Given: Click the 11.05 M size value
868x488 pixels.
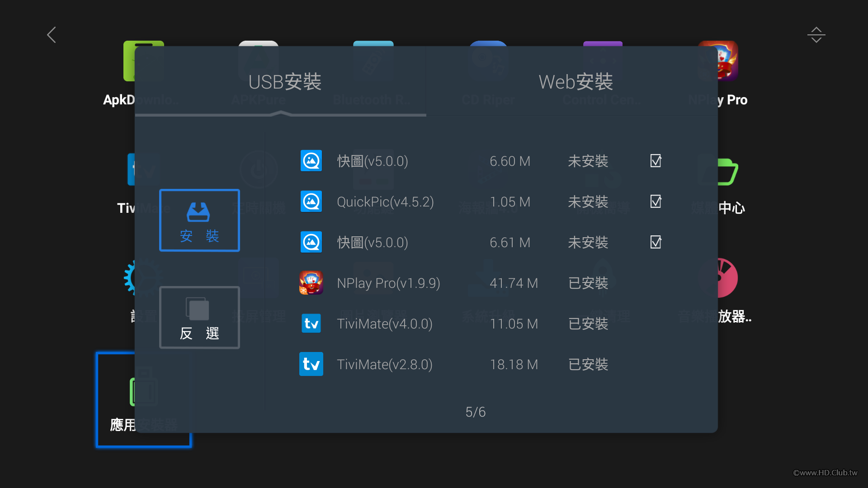Looking at the screenshot, I should click(x=514, y=324).
